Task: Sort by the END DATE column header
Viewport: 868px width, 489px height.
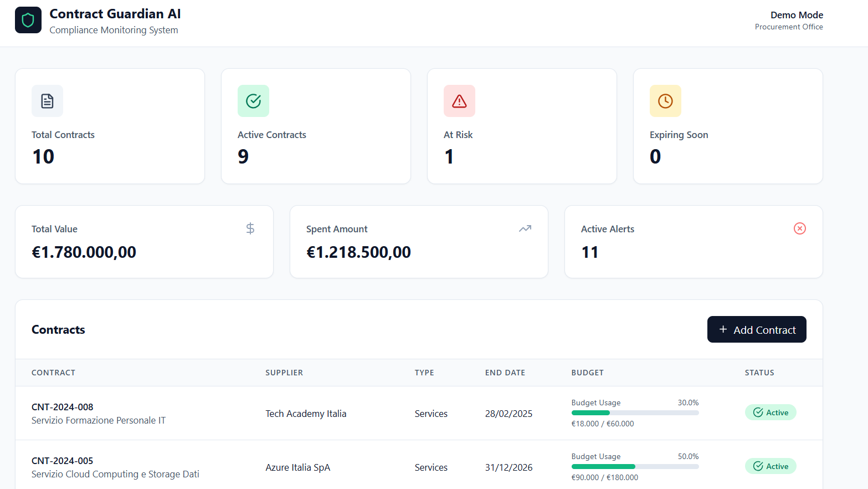Action: (505, 373)
